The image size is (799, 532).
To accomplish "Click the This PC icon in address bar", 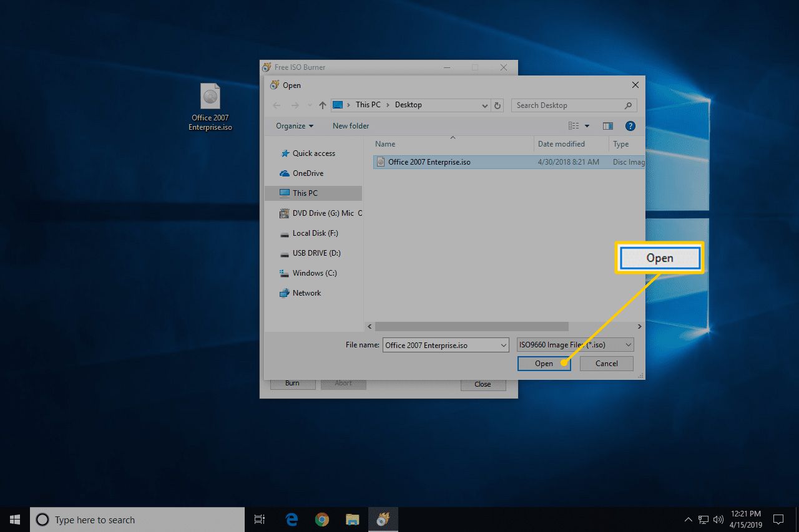I will tap(338, 105).
